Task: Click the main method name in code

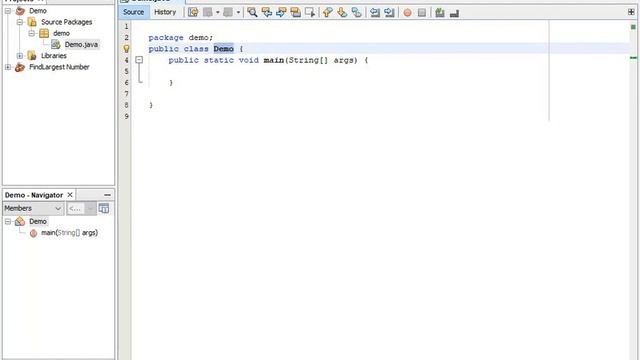Action: tap(273, 60)
